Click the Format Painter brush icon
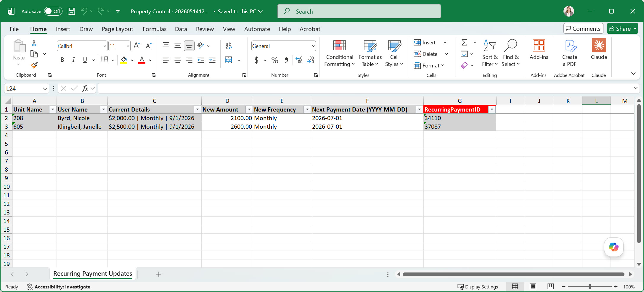 pyautogui.click(x=34, y=65)
